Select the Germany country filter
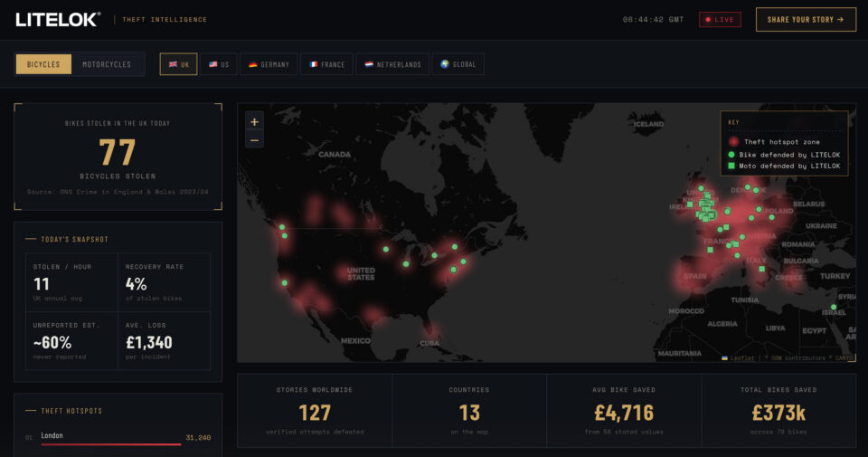The image size is (868, 457). (269, 64)
